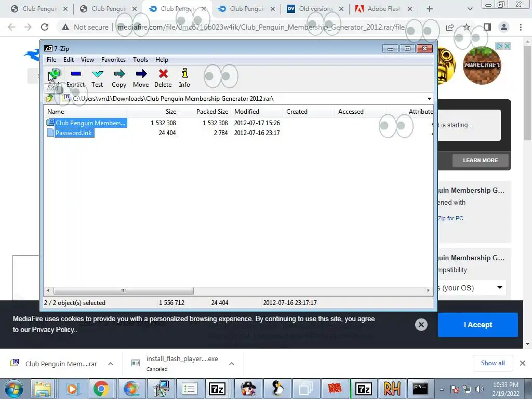Image resolution: width=532 pixels, height=399 pixels.
Task: Dismiss the MediaFire cookie banner with X
Action: tap(421, 325)
